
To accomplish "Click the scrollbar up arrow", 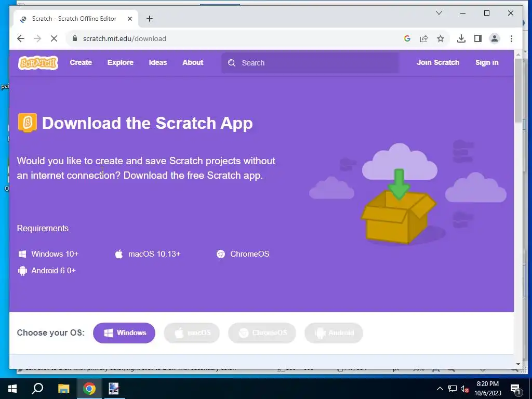I will pyautogui.click(x=518, y=54).
